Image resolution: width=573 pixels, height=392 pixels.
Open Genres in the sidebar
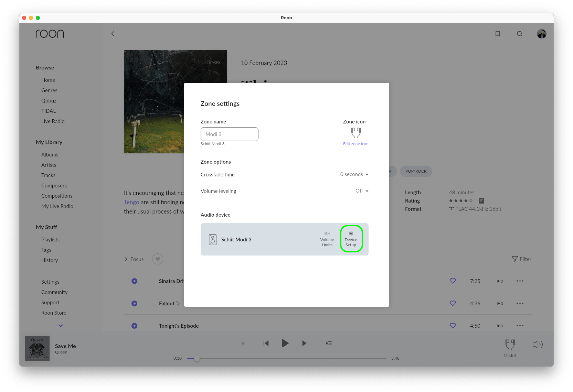point(49,90)
